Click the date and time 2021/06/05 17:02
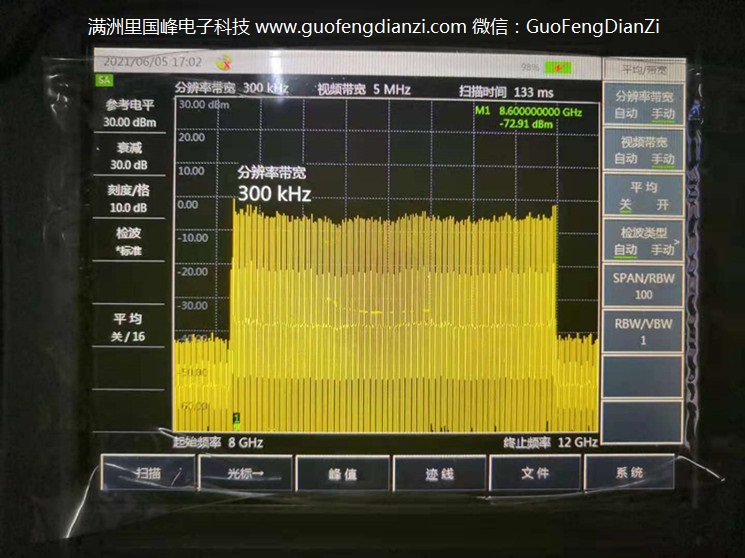This screenshot has height=558, width=745. [x=153, y=62]
